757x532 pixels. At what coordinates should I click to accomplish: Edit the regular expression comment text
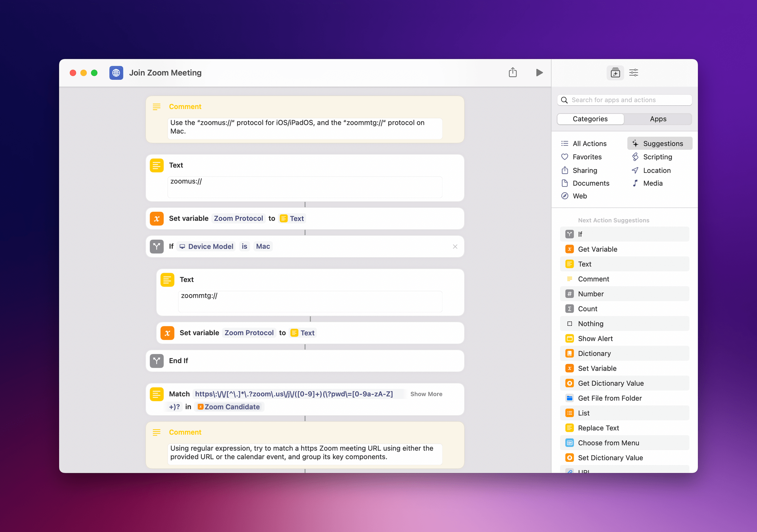(305, 454)
